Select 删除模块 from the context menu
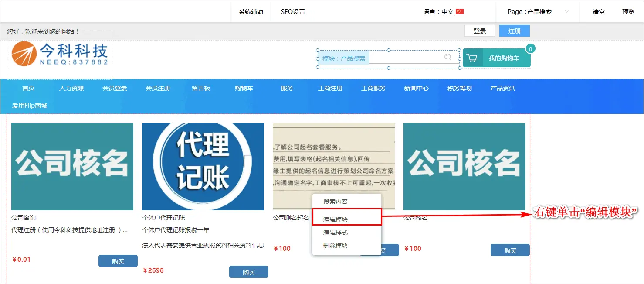Screen dimensions: 644x284 click(x=336, y=246)
